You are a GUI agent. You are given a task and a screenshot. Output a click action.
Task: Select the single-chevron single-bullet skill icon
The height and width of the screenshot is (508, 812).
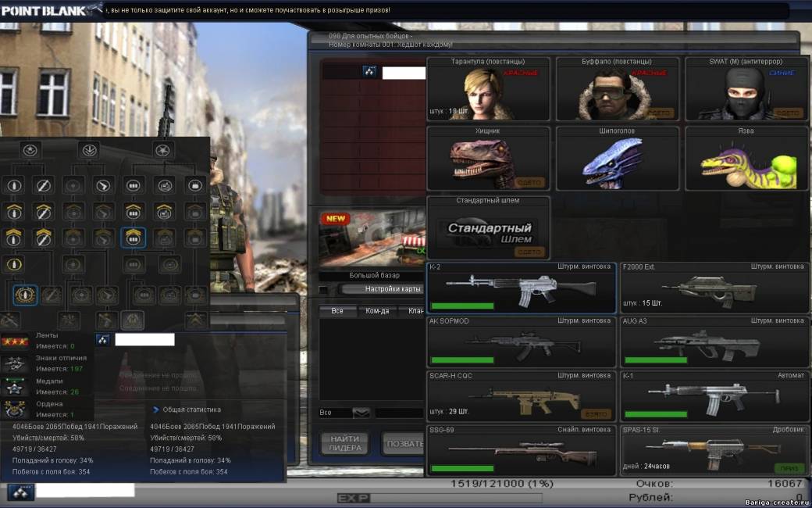tap(13, 211)
